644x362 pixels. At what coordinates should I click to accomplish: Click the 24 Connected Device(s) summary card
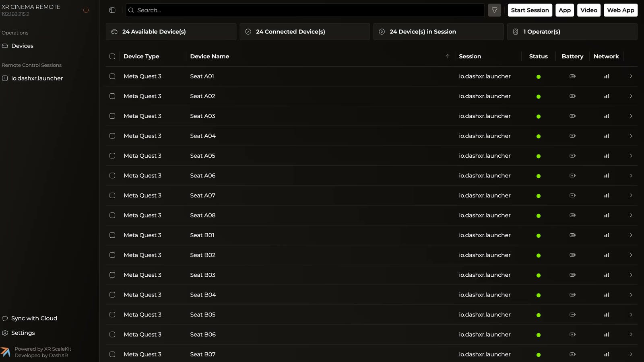[305, 32]
